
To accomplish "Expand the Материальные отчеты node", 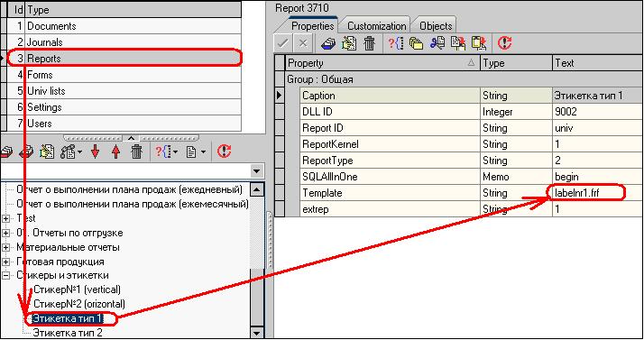I will [5, 248].
